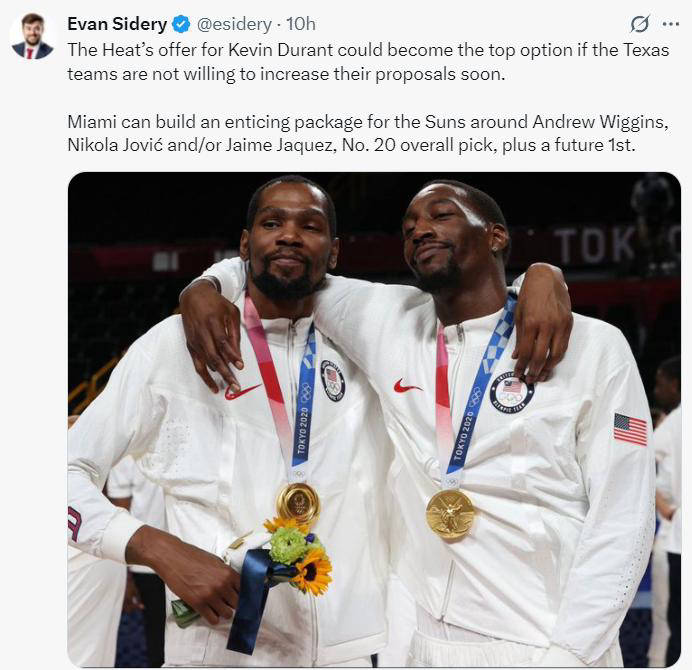Open the attached Tokyo medal ceremony photo
This screenshot has height=670, width=692.
coord(374,419)
